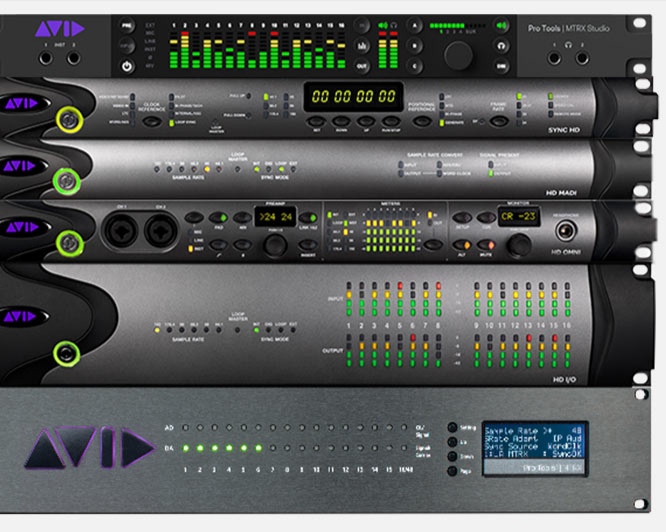Click the Page button on the MTRX unit
The height and width of the screenshot is (532, 666).
[452, 471]
